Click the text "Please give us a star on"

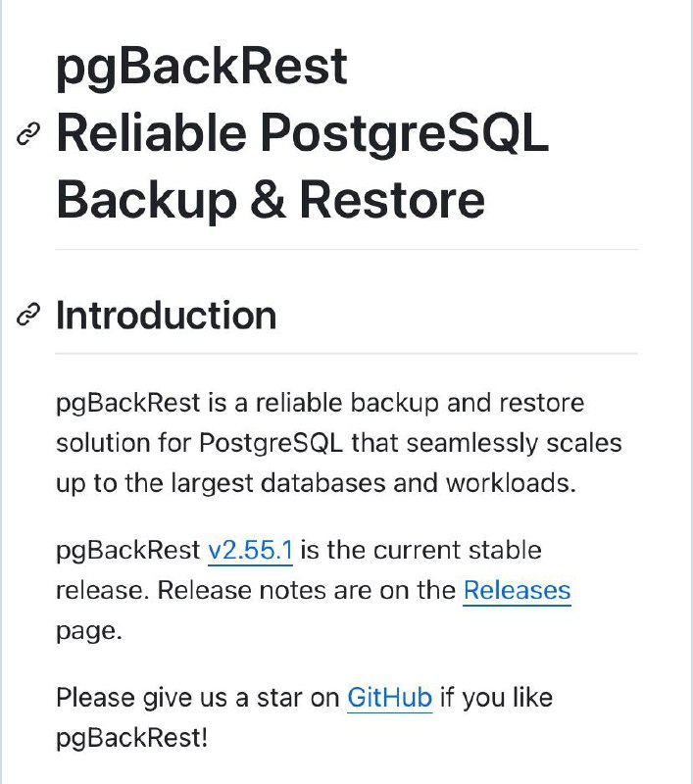(197, 698)
